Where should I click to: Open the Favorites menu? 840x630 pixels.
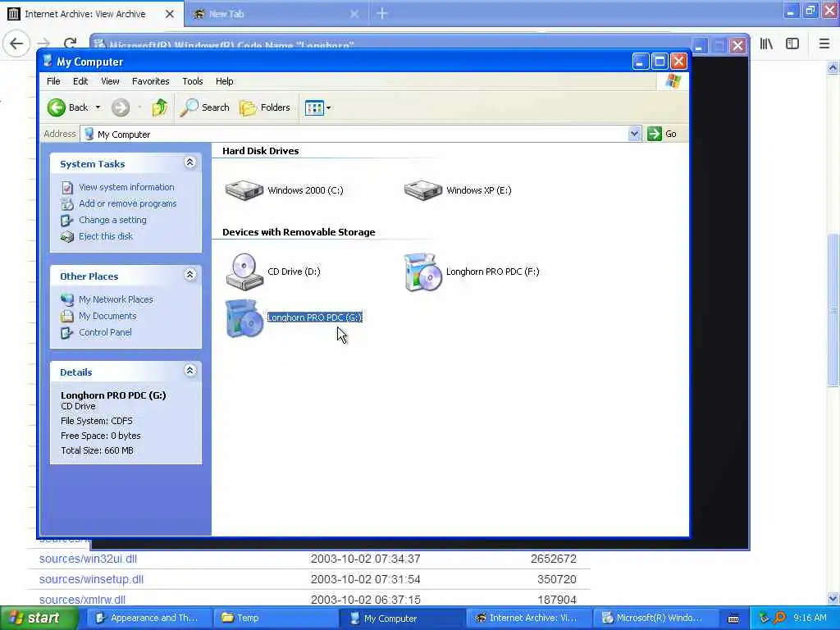point(151,81)
